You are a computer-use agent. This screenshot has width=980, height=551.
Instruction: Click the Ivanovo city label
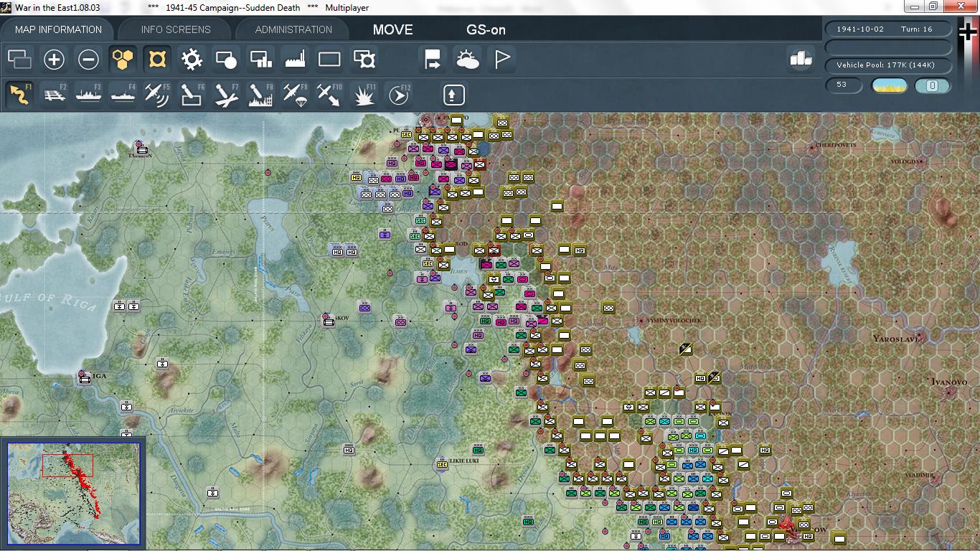948,382
